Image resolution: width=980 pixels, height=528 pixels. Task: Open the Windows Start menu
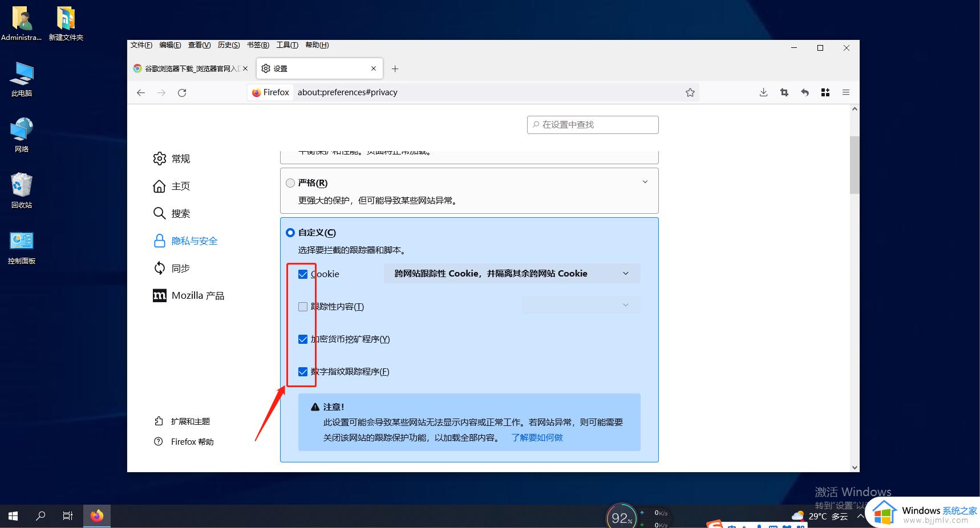tap(13, 516)
